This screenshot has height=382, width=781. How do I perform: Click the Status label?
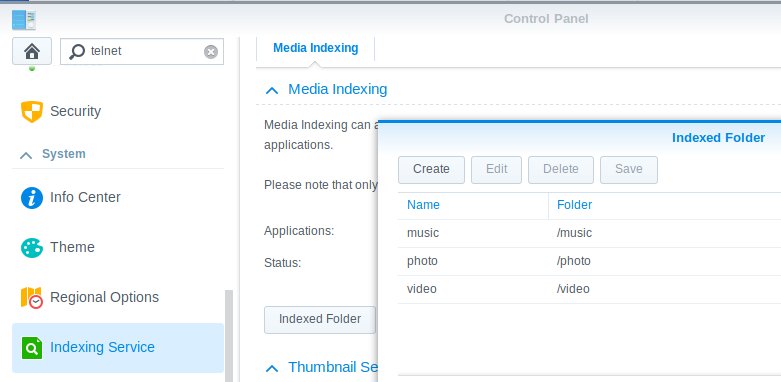[x=282, y=263]
